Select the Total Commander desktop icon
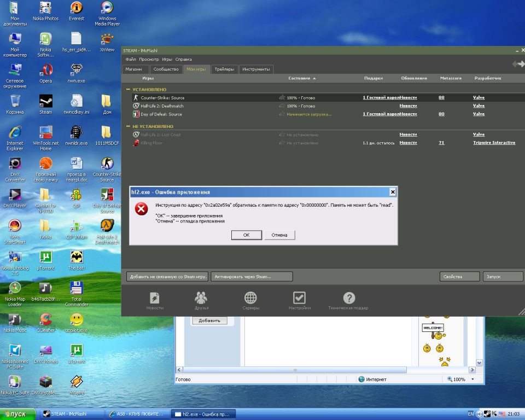The image size is (525, 420). (77, 288)
